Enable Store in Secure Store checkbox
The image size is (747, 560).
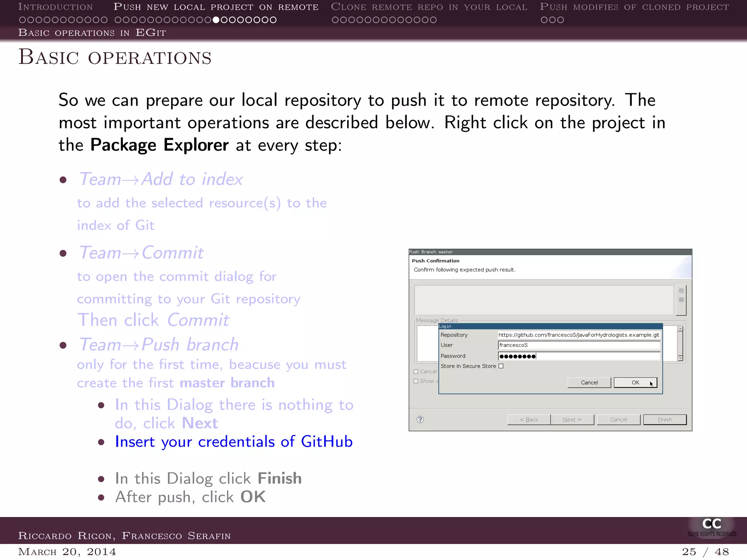(x=501, y=366)
